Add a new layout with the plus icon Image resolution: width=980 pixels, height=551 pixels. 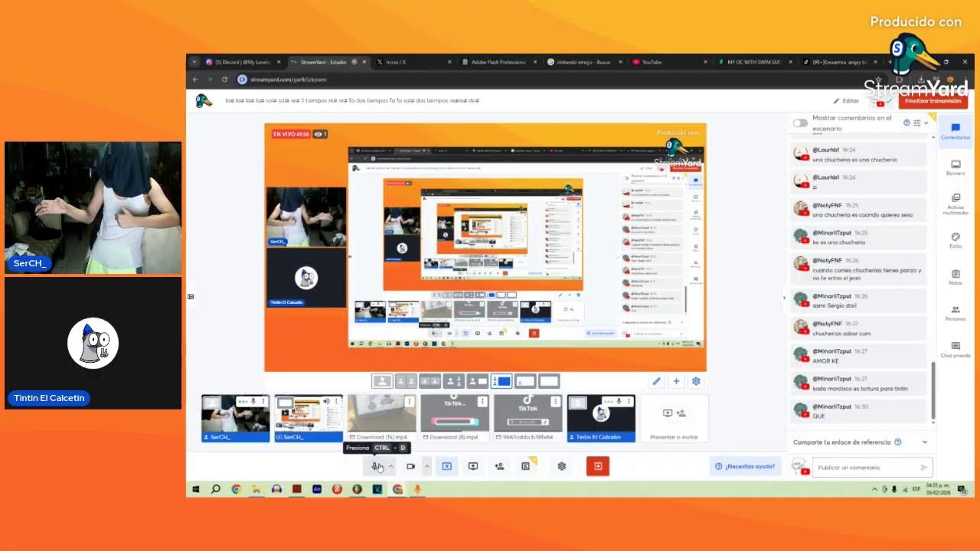click(676, 381)
